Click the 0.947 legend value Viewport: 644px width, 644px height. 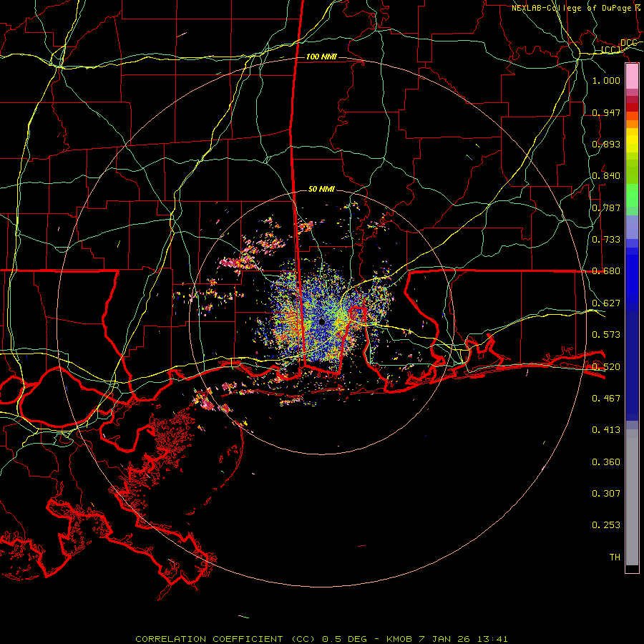tap(606, 112)
